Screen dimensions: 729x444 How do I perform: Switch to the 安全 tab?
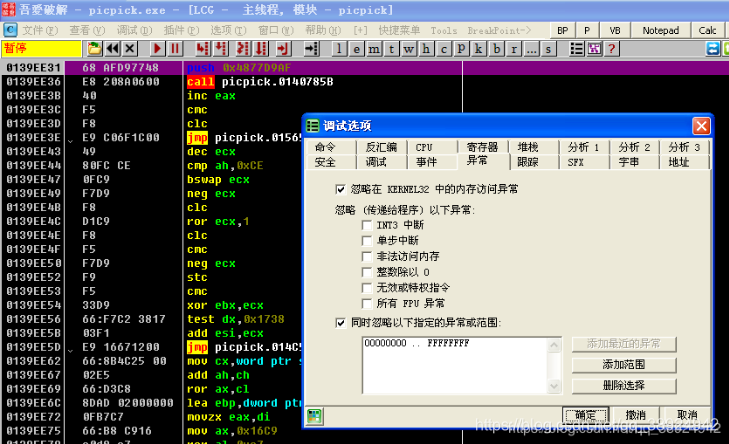[331, 162]
